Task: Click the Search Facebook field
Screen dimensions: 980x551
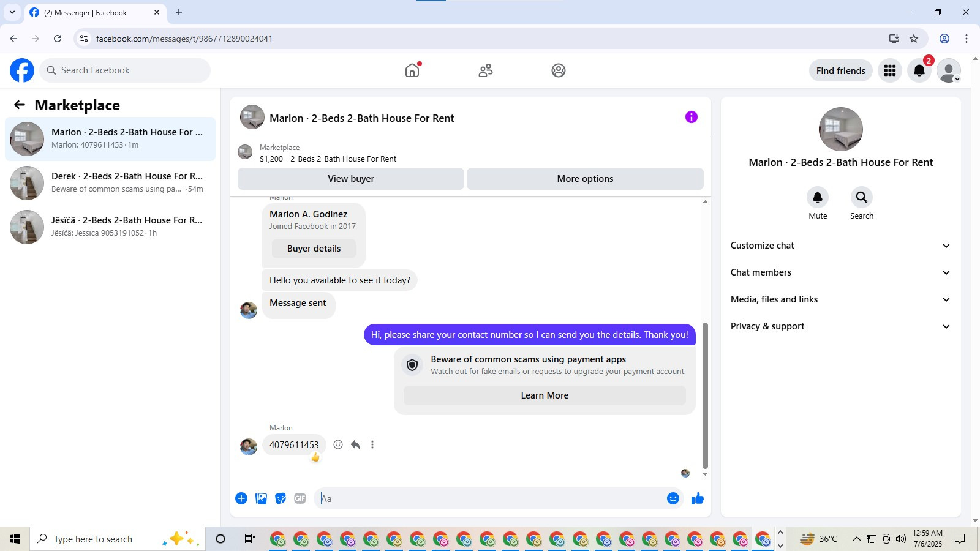Action: [125, 70]
